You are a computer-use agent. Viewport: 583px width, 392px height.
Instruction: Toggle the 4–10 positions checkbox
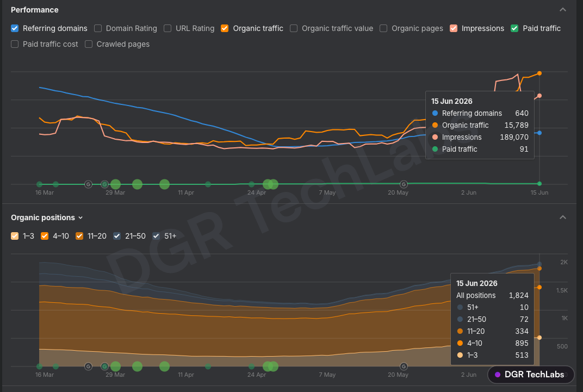(x=45, y=236)
